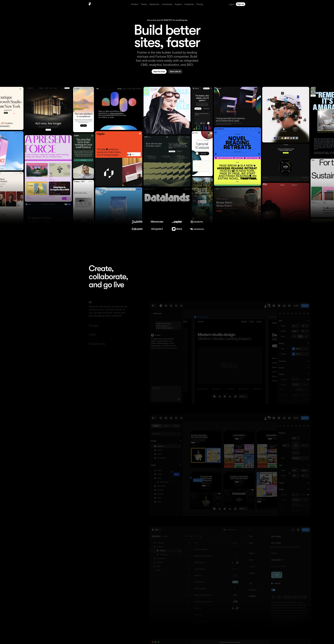Screen dimensions: 334x644
Task: Open Product in top navigation
Action: (135, 4)
